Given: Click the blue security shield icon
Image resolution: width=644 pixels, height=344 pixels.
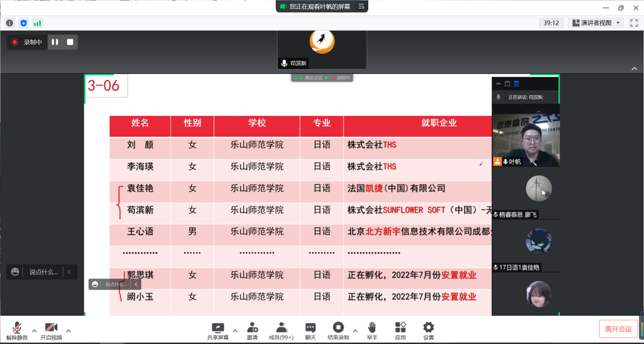Looking at the screenshot, I should [24, 23].
